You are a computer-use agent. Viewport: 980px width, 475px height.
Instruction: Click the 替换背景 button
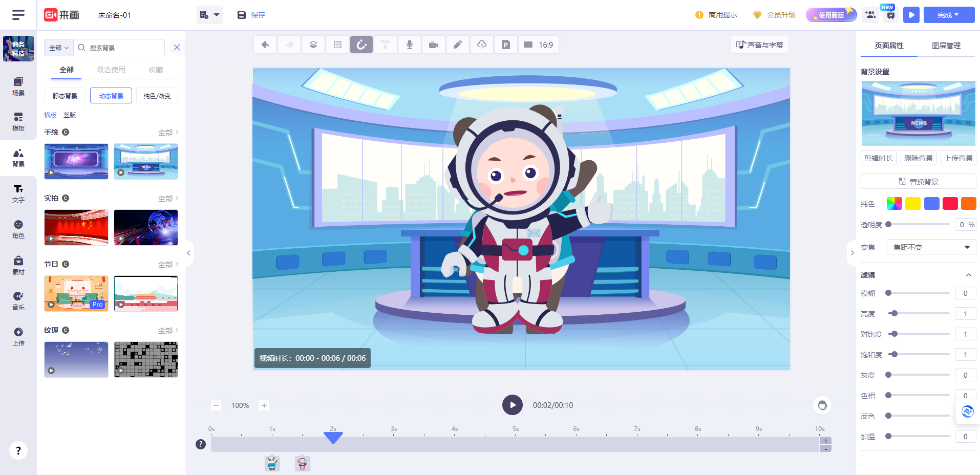pos(918,182)
